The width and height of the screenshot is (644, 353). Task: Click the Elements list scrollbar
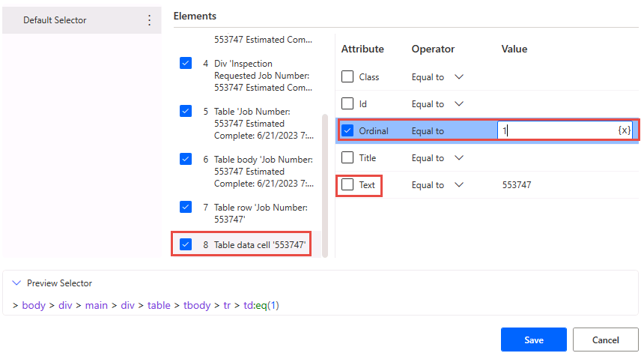pos(325,185)
